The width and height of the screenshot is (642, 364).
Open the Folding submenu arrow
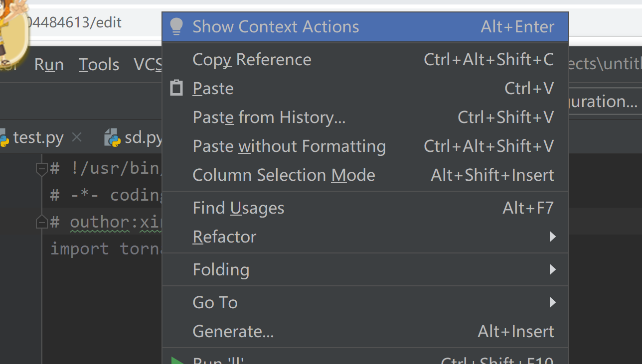552,269
